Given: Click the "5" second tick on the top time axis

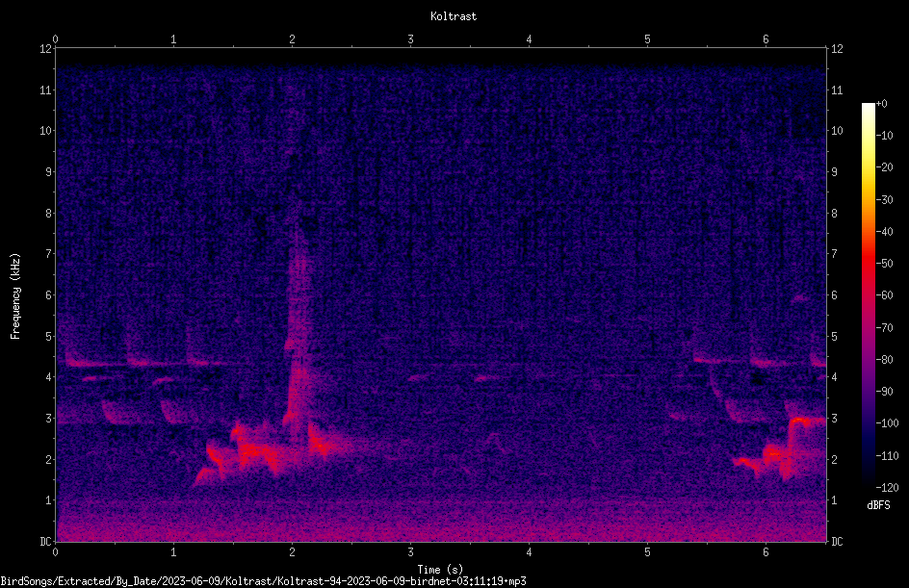Looking at the screenshot, I should click(x=647, y=39).
